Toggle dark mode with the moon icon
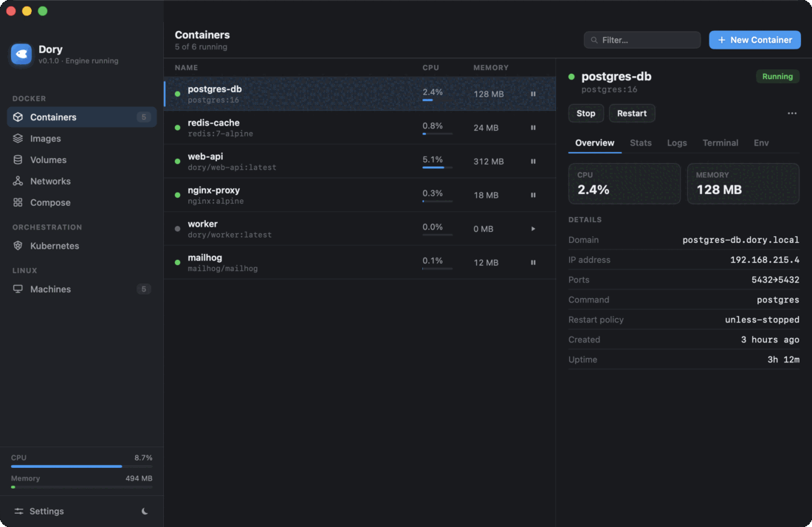 [x=145, y=511]
